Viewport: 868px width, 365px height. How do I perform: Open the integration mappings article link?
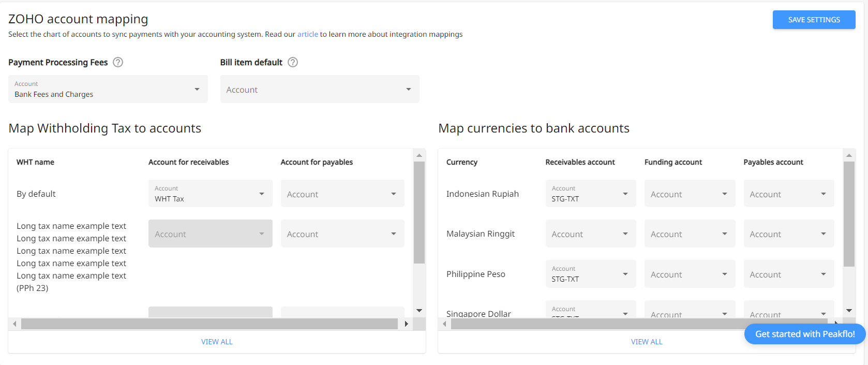pos(307,34)
